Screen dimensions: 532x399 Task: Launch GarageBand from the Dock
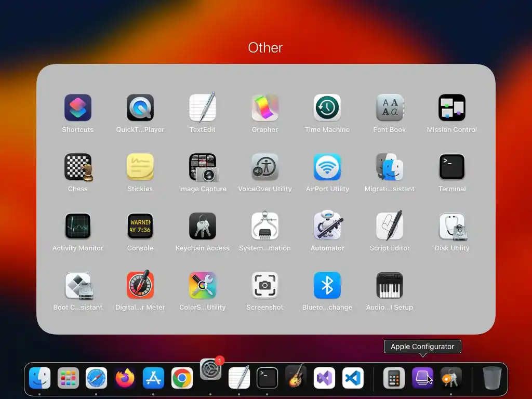[x=296, y=376]
